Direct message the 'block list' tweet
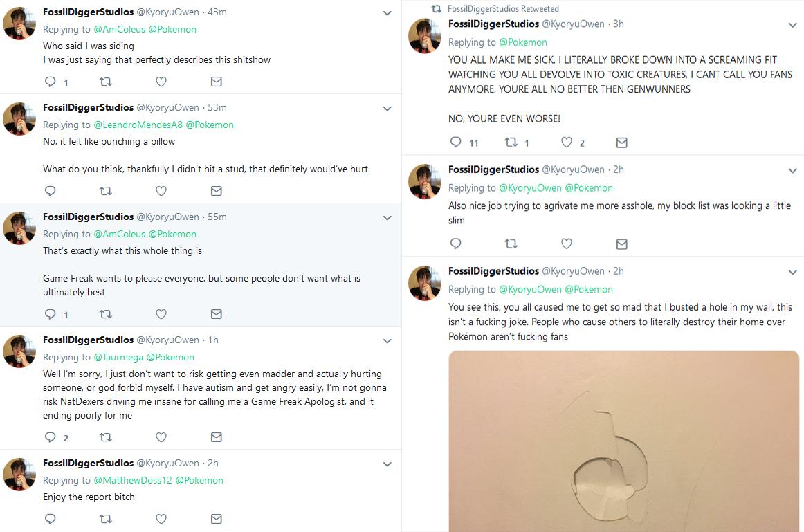Viewport: 804px width, 532px height. (x=621, y=244)
